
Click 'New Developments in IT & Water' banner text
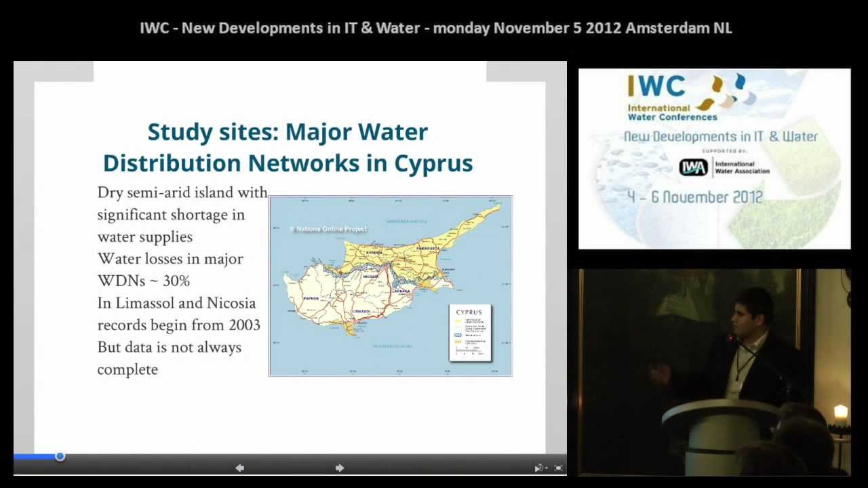coord(720,136)
